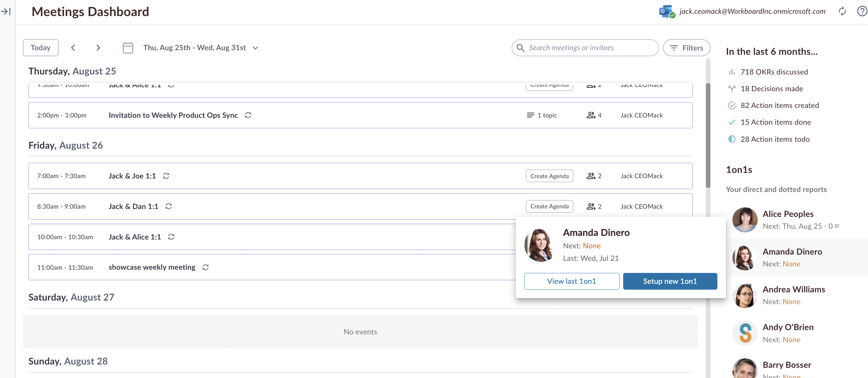
Task: Click the 1 topic label
Action: point(547,115)
